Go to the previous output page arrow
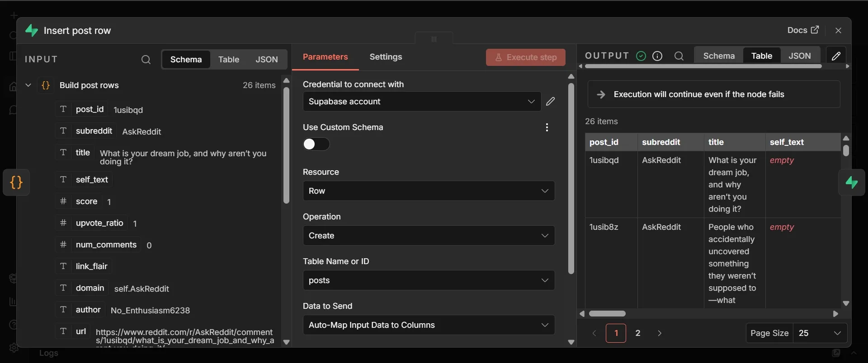 pos(594,333)
